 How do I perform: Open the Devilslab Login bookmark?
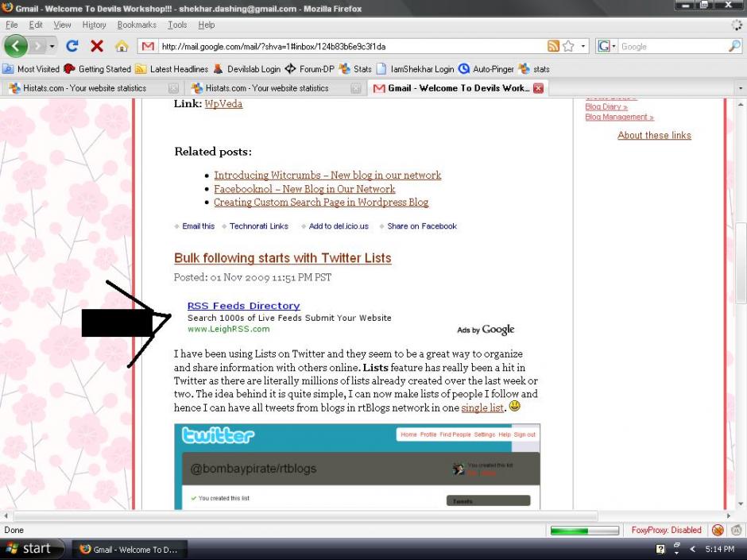247,69
